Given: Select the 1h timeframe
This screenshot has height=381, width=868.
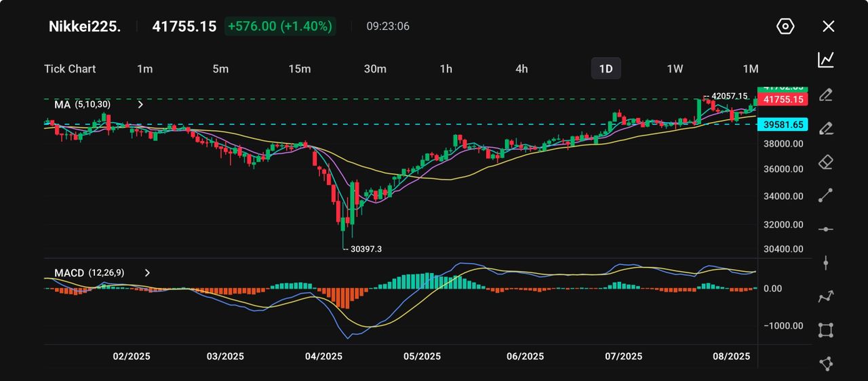Looking at the screenshot, I should click(x=446, y=68).
